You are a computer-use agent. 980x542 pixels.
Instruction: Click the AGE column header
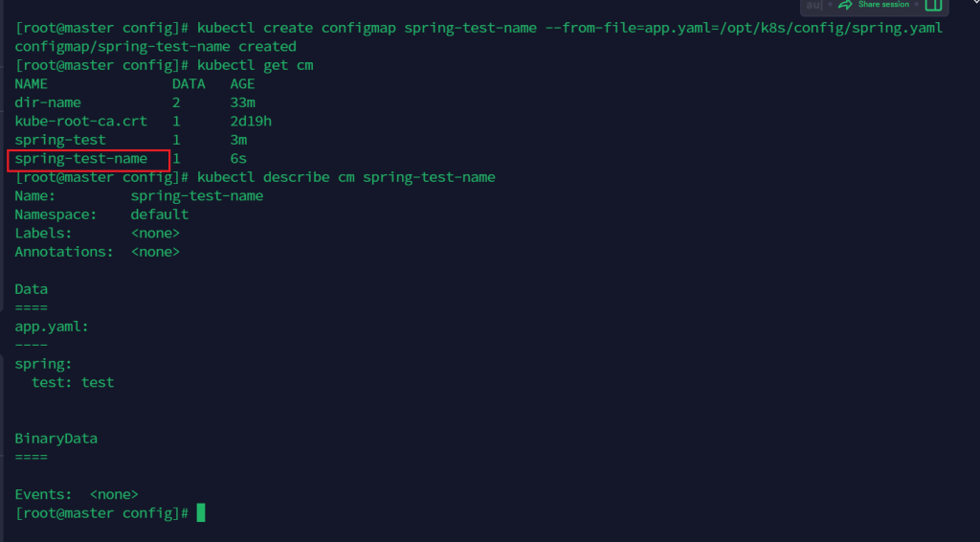point(242,84)
